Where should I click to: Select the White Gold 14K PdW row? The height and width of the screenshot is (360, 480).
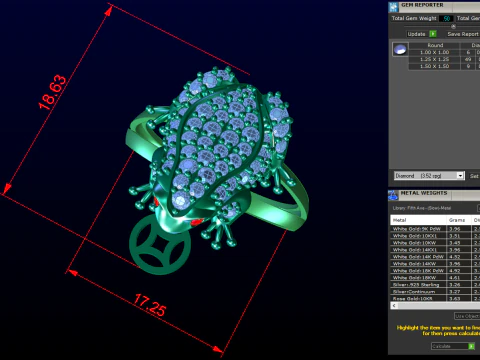(x=435, y=257)
